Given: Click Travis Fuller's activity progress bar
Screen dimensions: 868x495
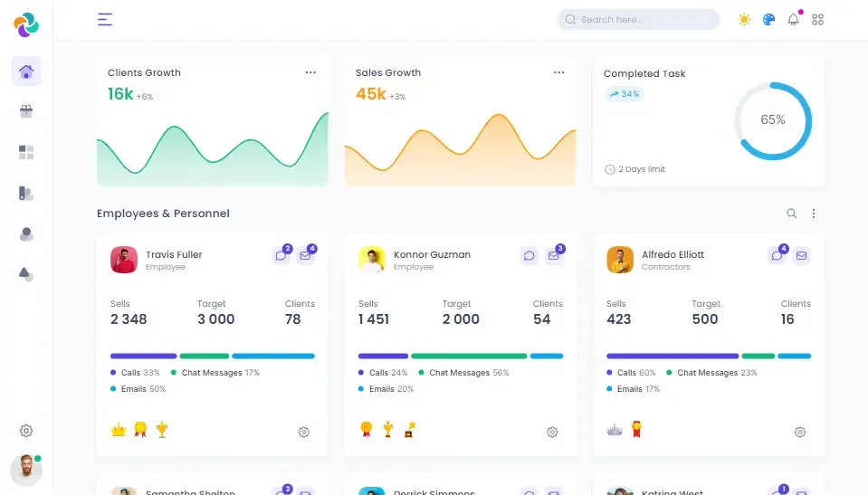Looking at the screenshot, I should (213, 356).
